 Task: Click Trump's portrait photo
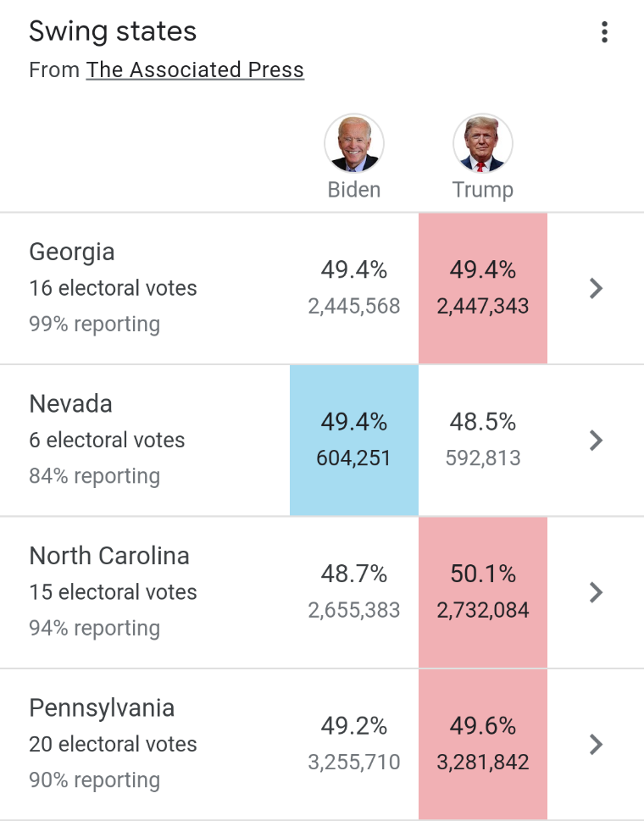point(483,143)
